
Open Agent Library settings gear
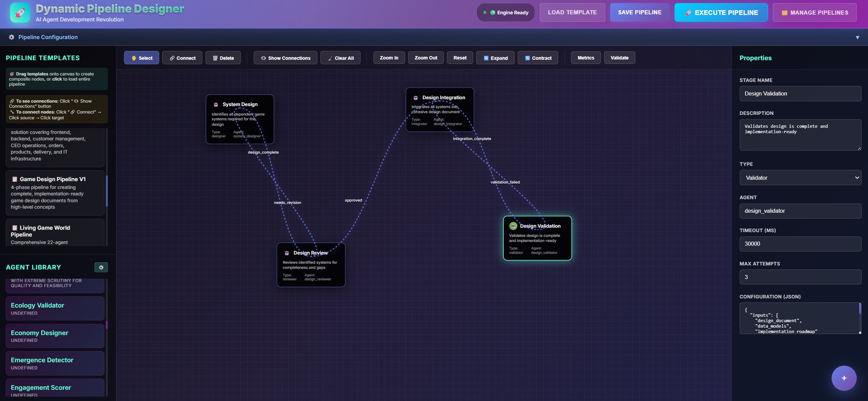point(101,267)
